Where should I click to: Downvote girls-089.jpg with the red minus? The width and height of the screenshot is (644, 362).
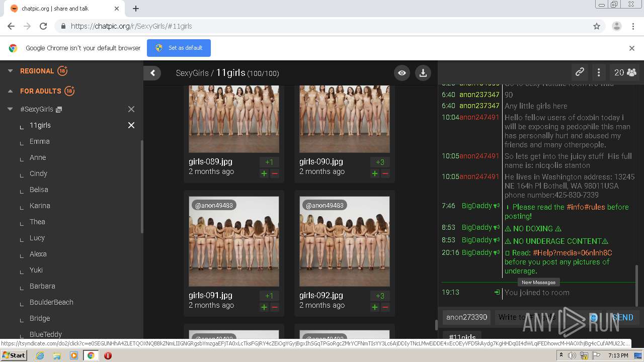(x=275, y=173)
